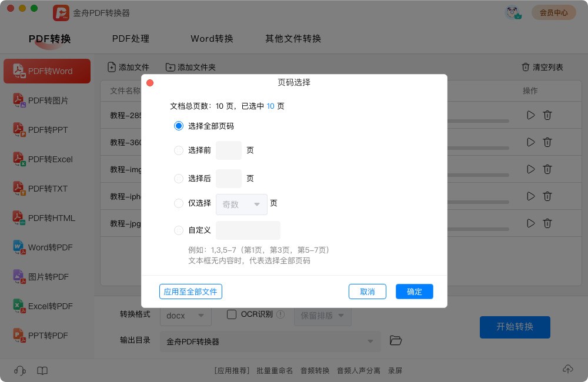This screenshot has height=382, width=588.
Task: Apply settings via 应用至全部文件 button
Action: tap(191, 291)
